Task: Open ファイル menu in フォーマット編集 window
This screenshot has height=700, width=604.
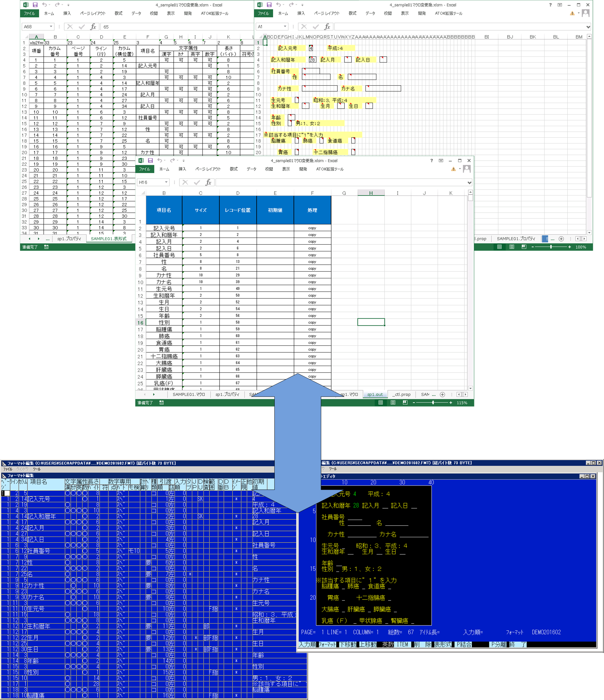Action: tap(8, 469)
